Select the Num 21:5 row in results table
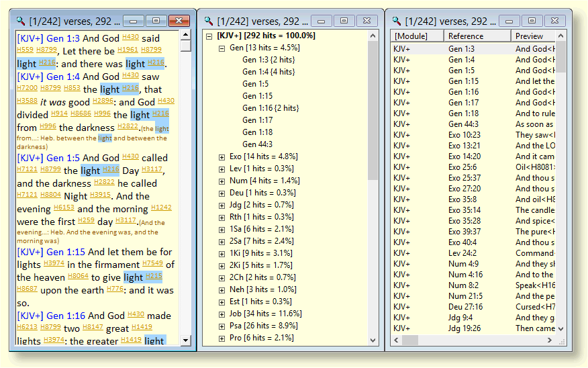This screenshot has height=368, width=588. (473, 296)
